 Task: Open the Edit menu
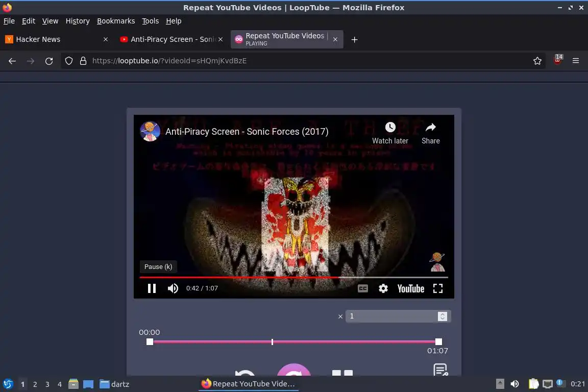(29, 21)
